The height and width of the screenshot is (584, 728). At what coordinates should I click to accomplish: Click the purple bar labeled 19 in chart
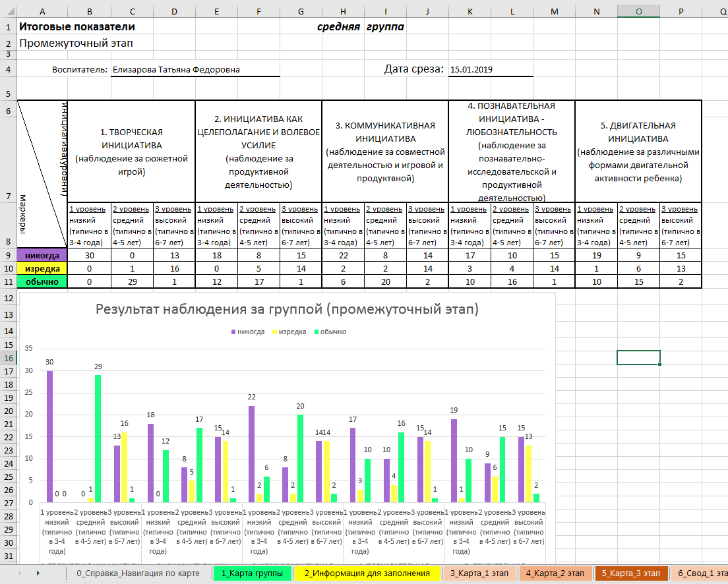point(454,461)
